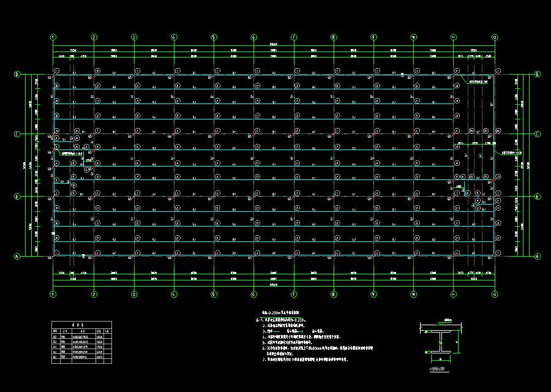
Task: Select the top grid bubble numbered 6
Action: pyautogui.click(x=253, y=37)
